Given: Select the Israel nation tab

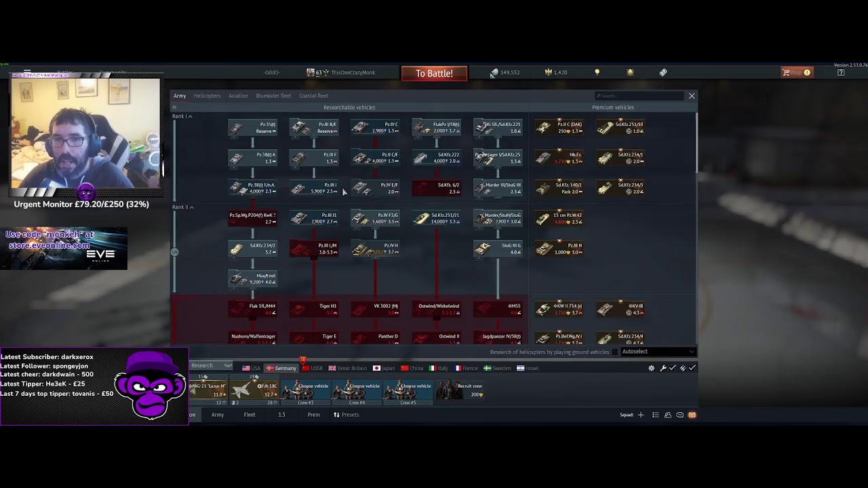Looking at the screenshot, I should (x=528, y=368).
